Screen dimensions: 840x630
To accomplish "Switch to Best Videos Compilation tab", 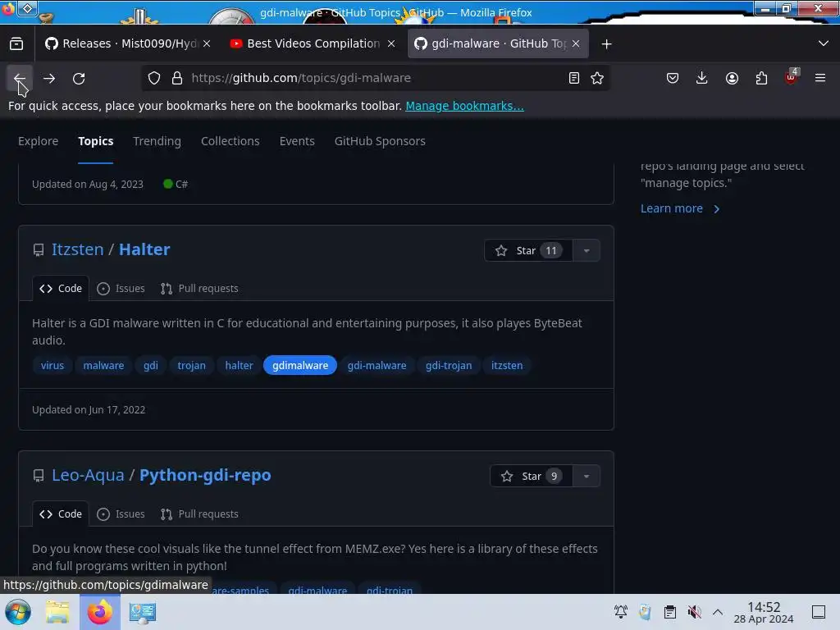I will click(x=313, y=43).
